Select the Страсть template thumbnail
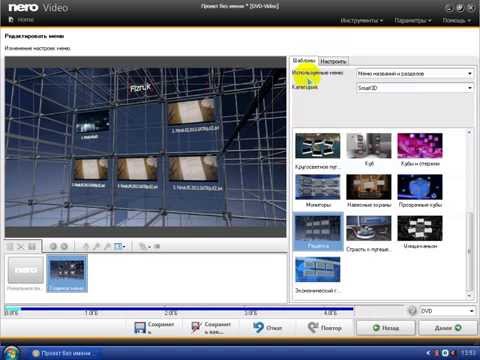 tap(369, 228)
